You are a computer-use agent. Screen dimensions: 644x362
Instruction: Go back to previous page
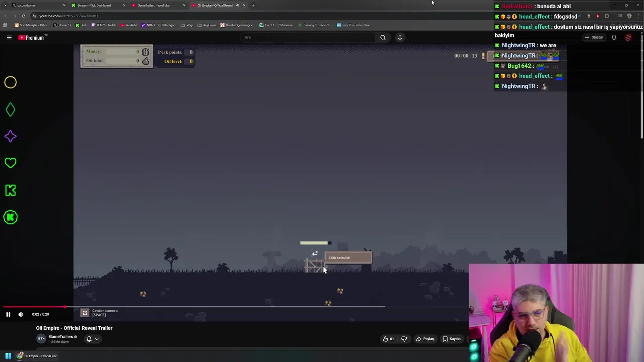click(x=6, y=16)
